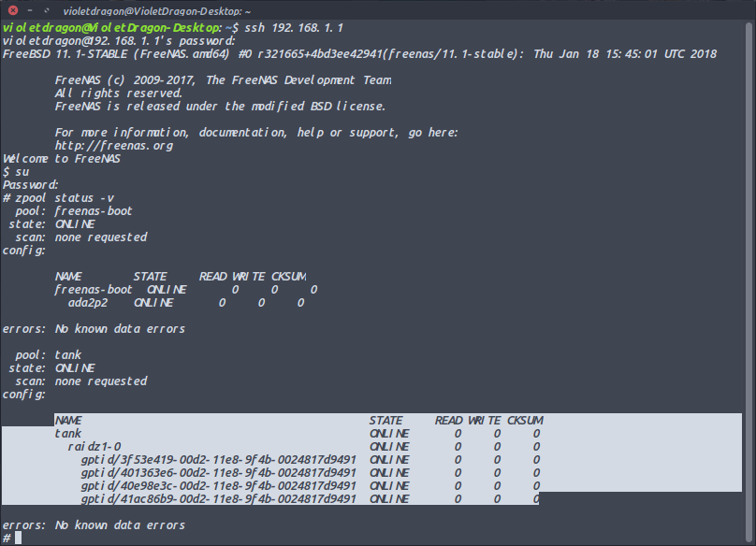
Task: Click the freenas-boot row in the config table
Action: tap(185, 290)
